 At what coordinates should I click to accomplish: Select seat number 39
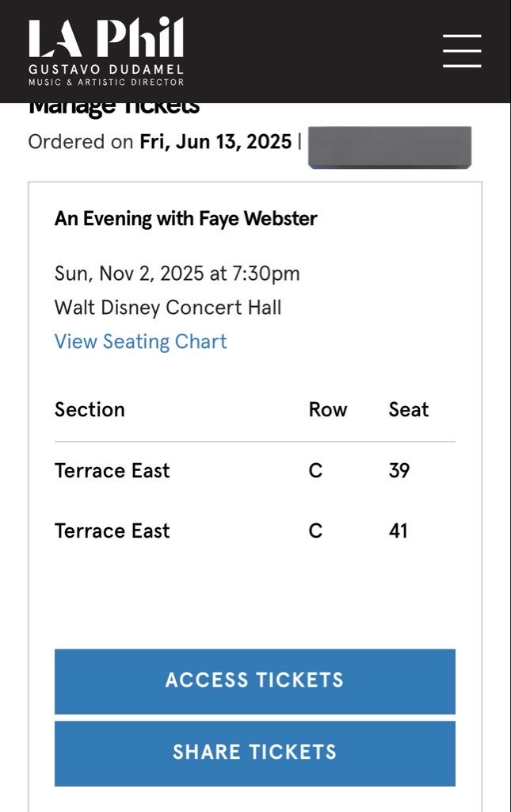point(399,470)
